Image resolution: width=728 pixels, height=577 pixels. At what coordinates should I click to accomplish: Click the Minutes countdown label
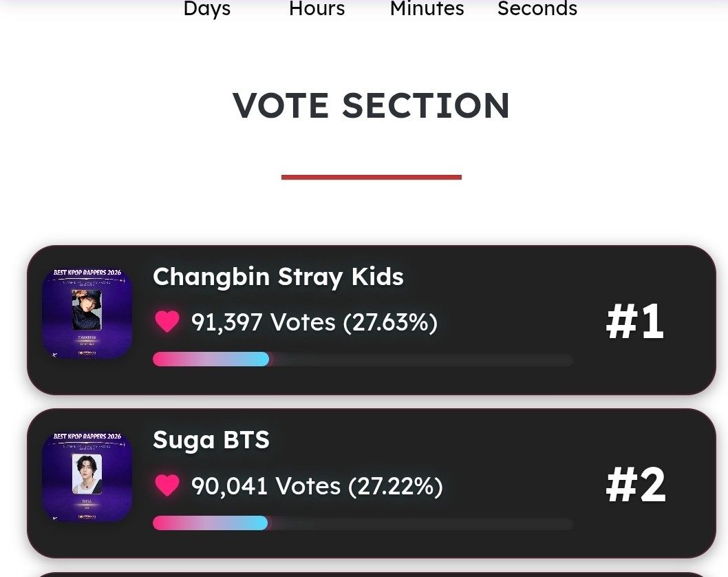pos(427,9)
